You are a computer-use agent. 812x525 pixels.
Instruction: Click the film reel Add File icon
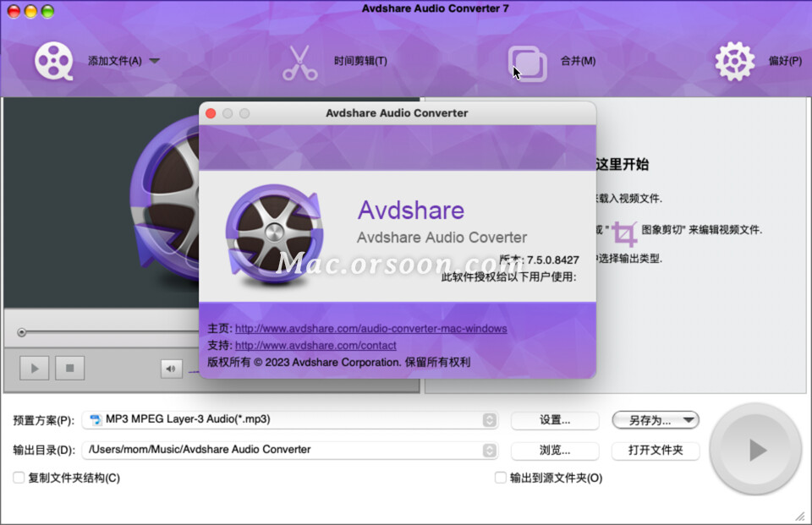54,61
